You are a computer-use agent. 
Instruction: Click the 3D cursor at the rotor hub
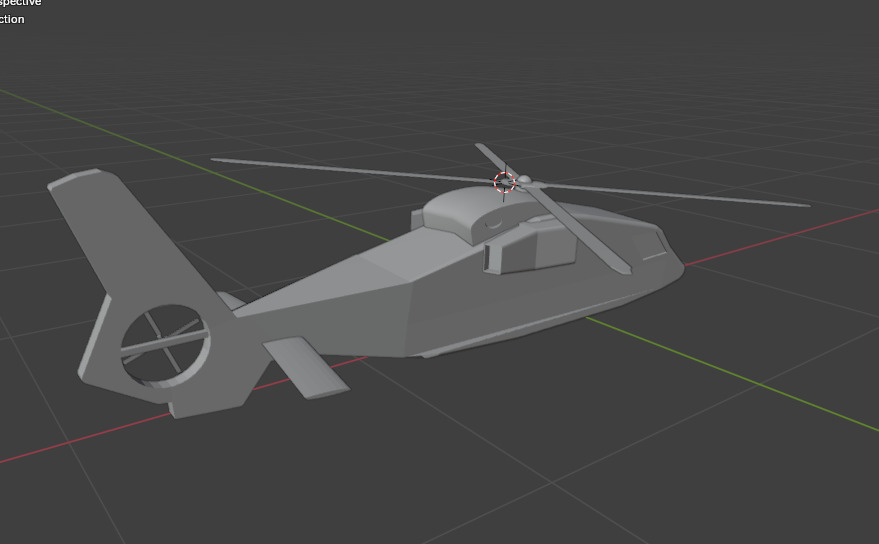(x=504, y=182)
